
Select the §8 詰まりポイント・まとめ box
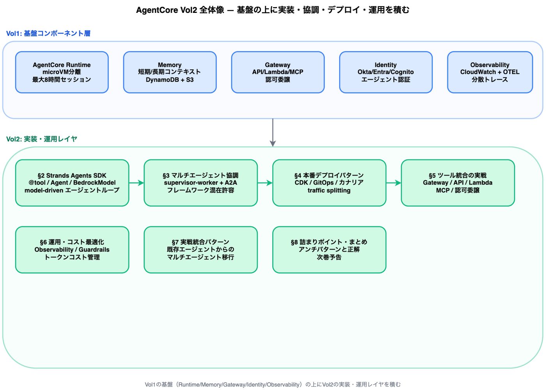(x=330, y=250)
